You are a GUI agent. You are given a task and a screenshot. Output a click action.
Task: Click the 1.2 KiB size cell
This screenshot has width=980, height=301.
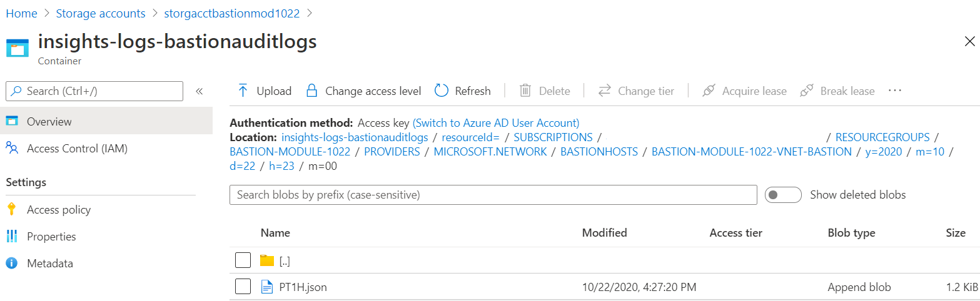962,287
